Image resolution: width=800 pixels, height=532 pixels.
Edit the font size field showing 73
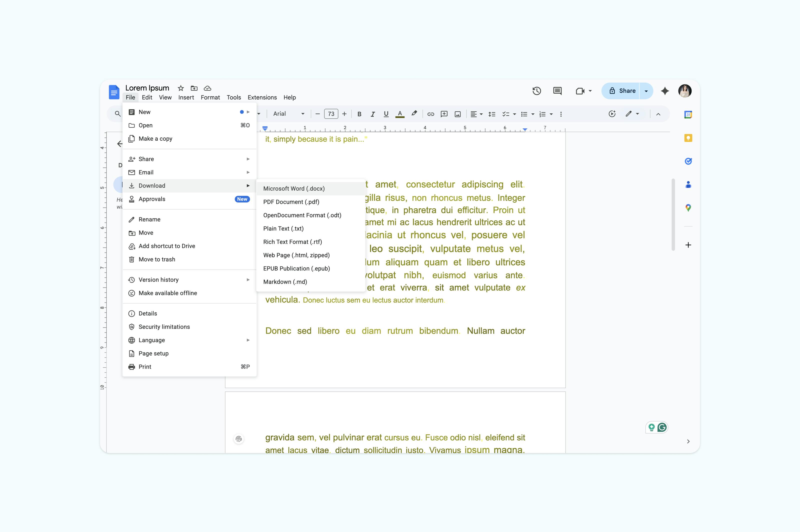[331, 114]
